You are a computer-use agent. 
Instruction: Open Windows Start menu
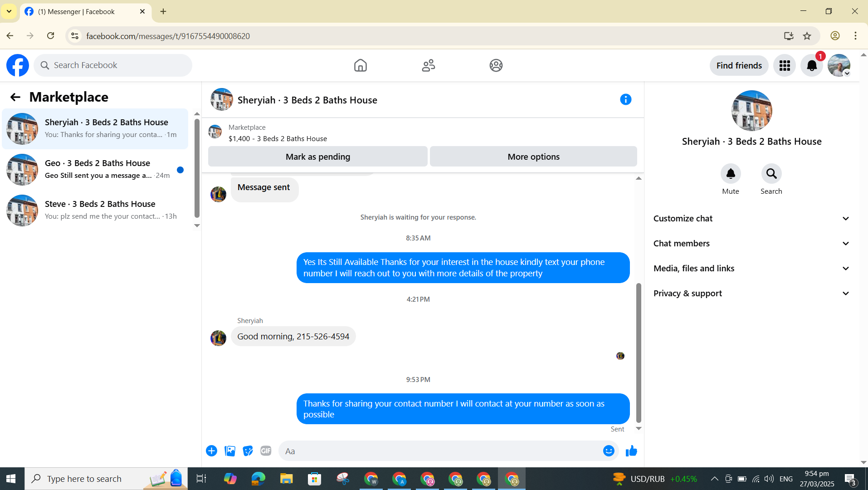11,479
